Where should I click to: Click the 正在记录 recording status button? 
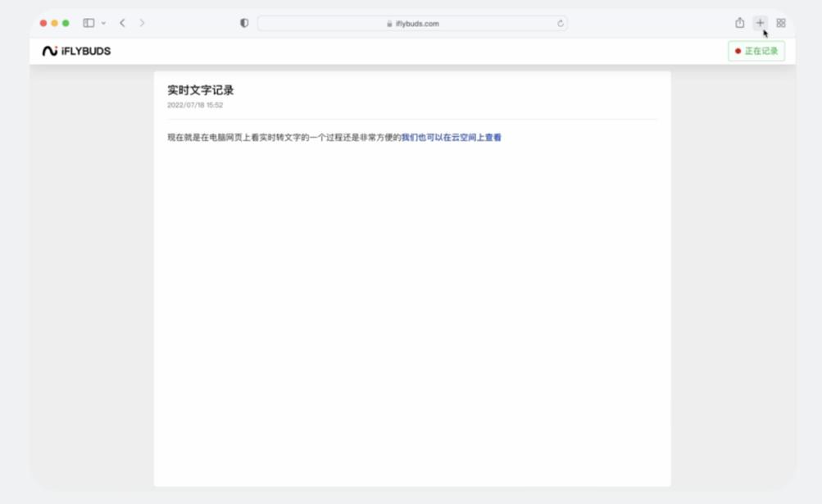pos(756,51)
